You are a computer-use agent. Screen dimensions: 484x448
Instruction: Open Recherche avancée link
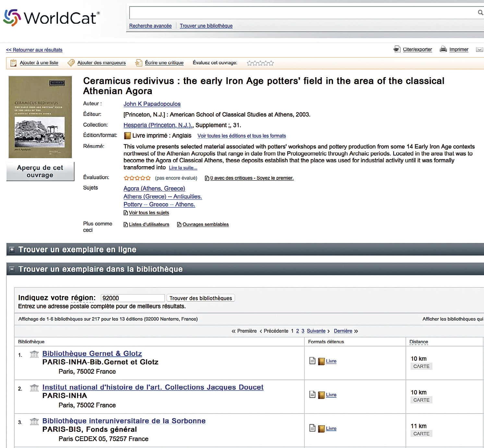tap(151, 26)
